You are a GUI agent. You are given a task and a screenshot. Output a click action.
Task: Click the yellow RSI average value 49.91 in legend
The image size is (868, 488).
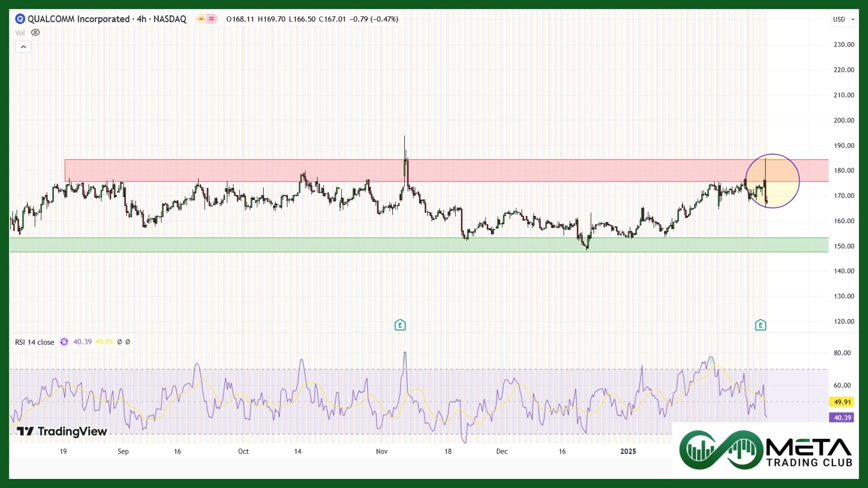pyautogui.click(x=104, y=342)
